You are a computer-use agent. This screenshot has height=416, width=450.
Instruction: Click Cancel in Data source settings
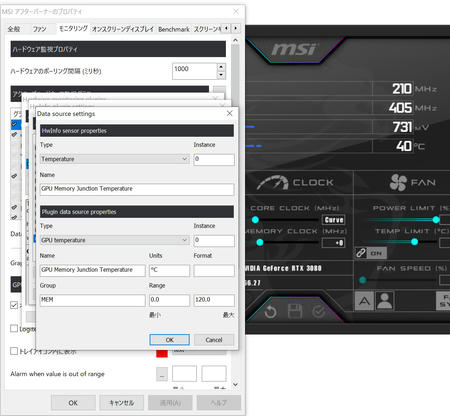coord(214,340)
